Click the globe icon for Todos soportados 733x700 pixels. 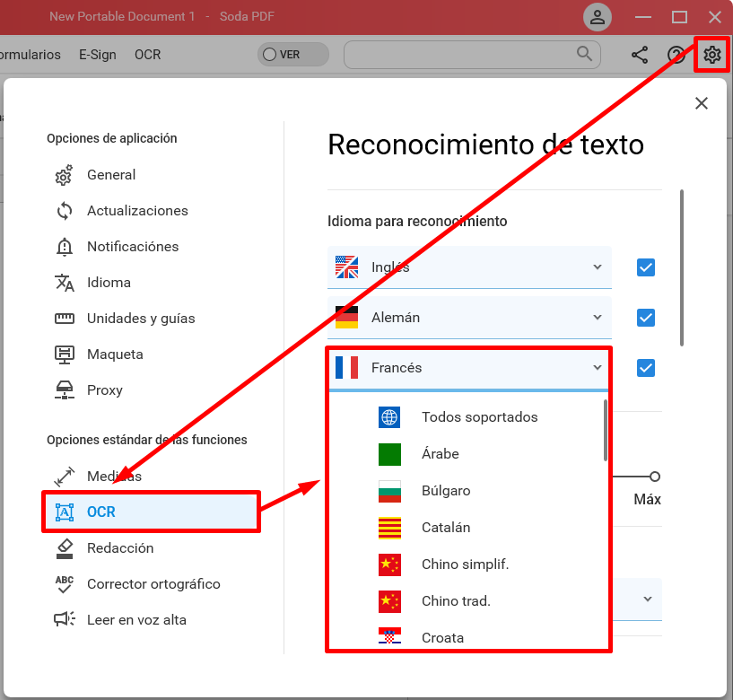389,416
